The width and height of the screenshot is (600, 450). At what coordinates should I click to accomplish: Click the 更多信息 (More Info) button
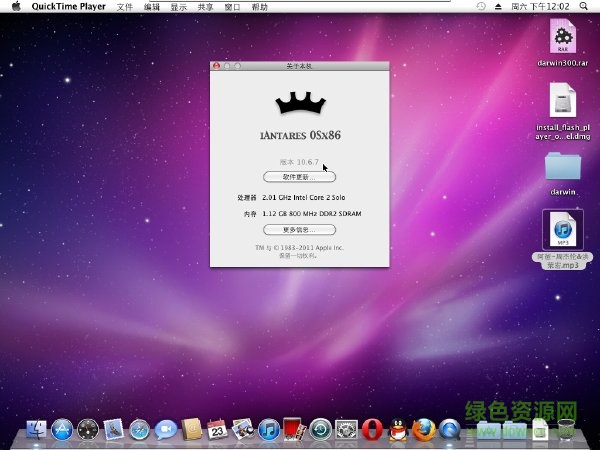299,230
